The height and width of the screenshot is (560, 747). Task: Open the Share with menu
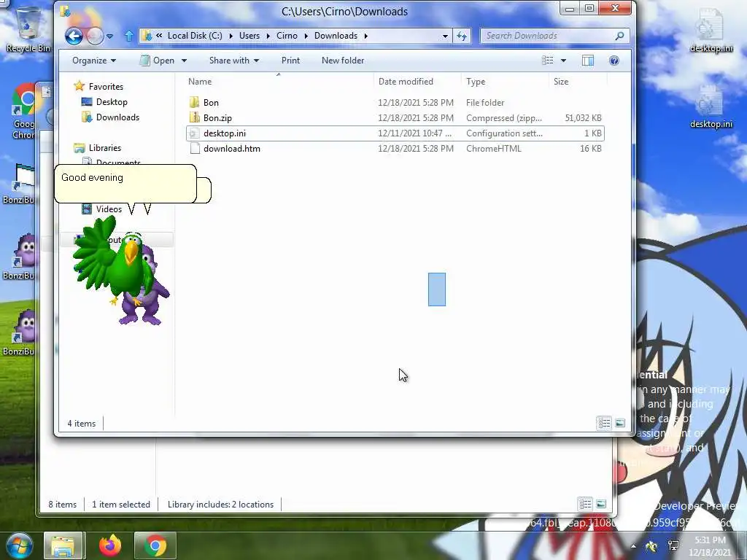click(x=234, y=61)
